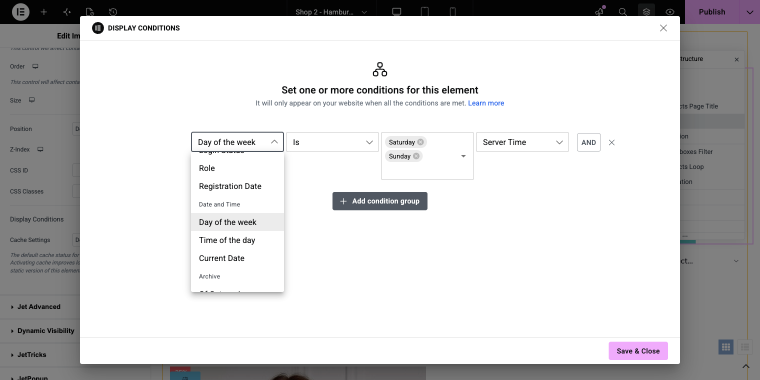The image size is (760, 380).
Task: Click Save & Close button
Action: [638, 351]
